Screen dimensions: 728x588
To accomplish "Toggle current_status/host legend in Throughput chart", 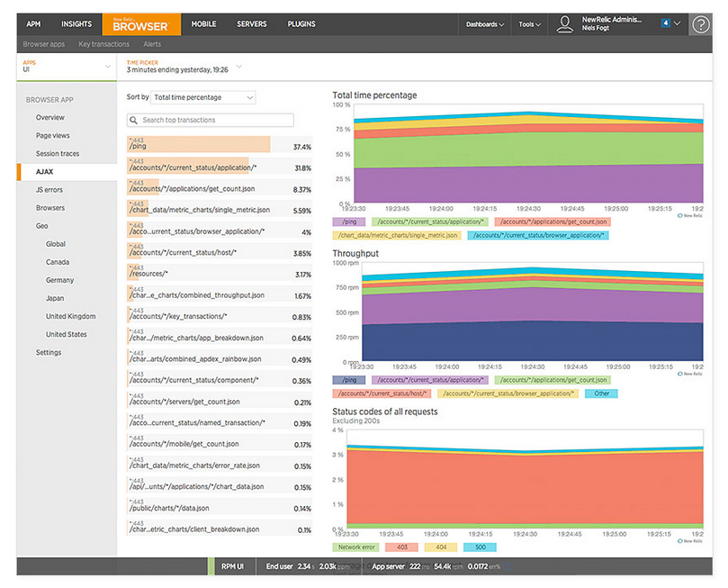I will tap(382, 394).
